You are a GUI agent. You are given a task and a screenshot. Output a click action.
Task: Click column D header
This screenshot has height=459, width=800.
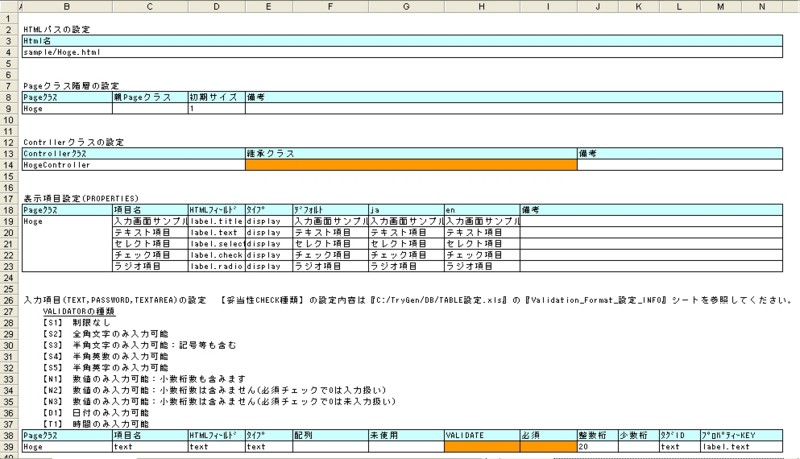(217, 7)
